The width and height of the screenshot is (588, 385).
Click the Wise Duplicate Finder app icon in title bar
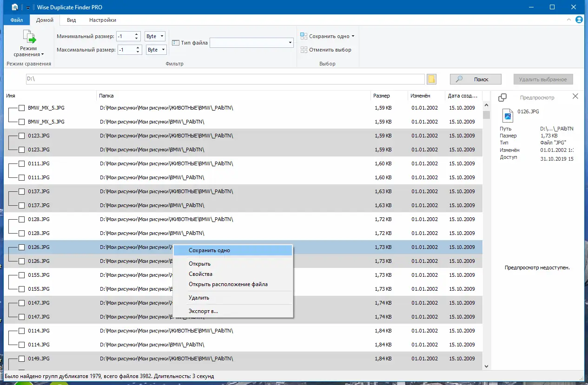point(15,7)
